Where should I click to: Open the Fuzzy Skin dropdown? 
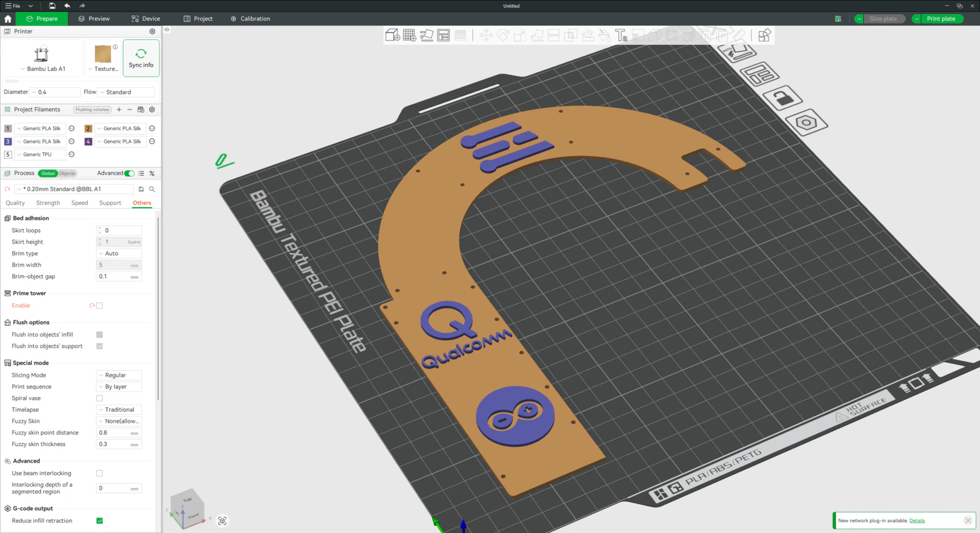(119, 421)
